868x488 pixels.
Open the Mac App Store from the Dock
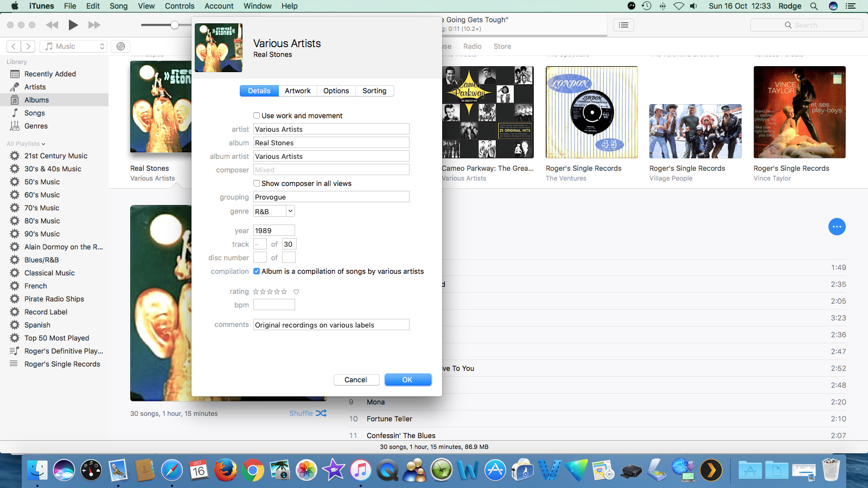pyautogui.click(x=495, y=470)
